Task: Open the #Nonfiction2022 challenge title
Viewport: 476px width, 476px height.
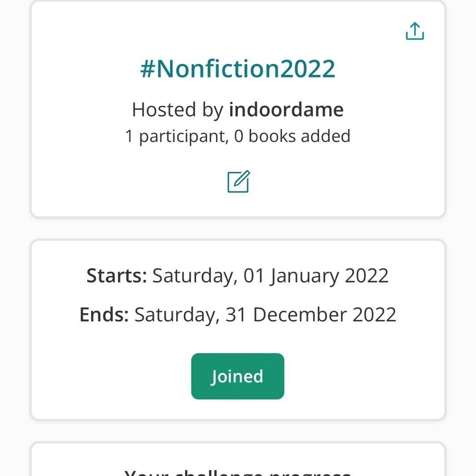Action: tap(238, 69)
